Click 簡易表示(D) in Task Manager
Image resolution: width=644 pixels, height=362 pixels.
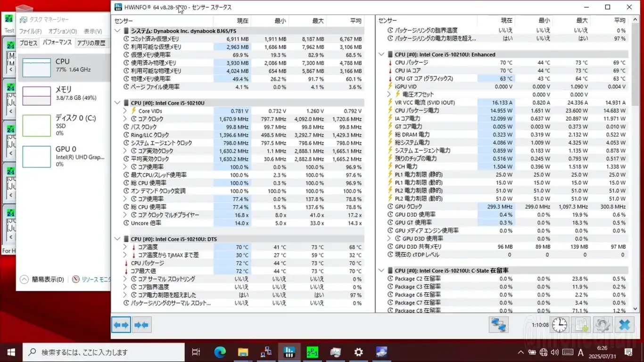point(42,280)
